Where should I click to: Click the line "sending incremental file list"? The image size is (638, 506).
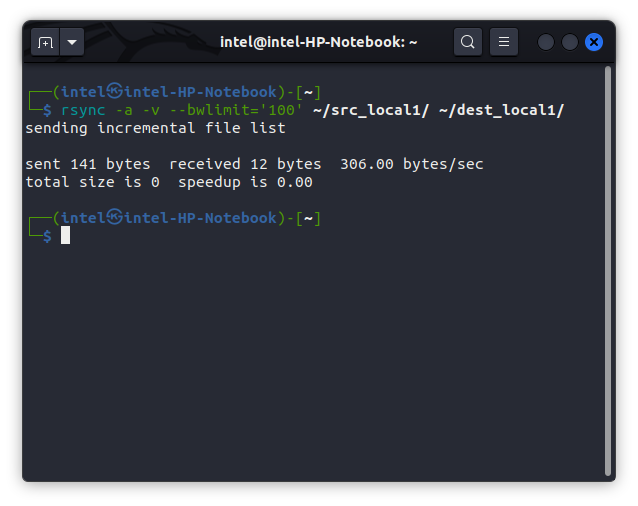click(155, 129)
